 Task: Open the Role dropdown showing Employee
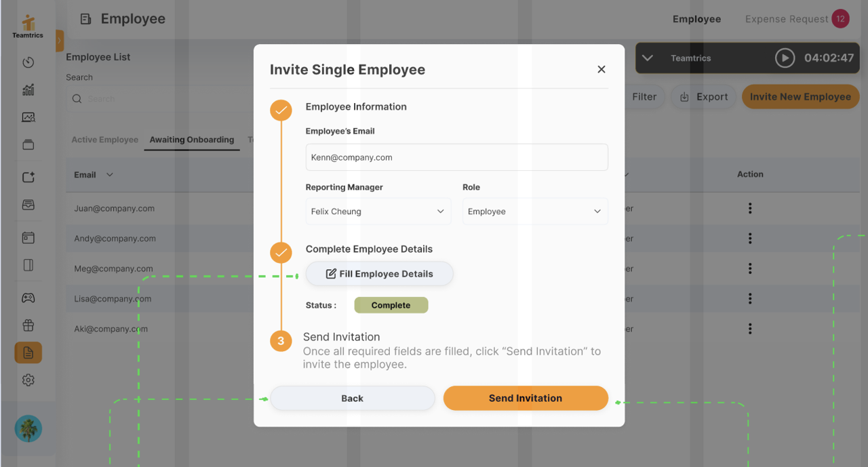tap(534, 211)
